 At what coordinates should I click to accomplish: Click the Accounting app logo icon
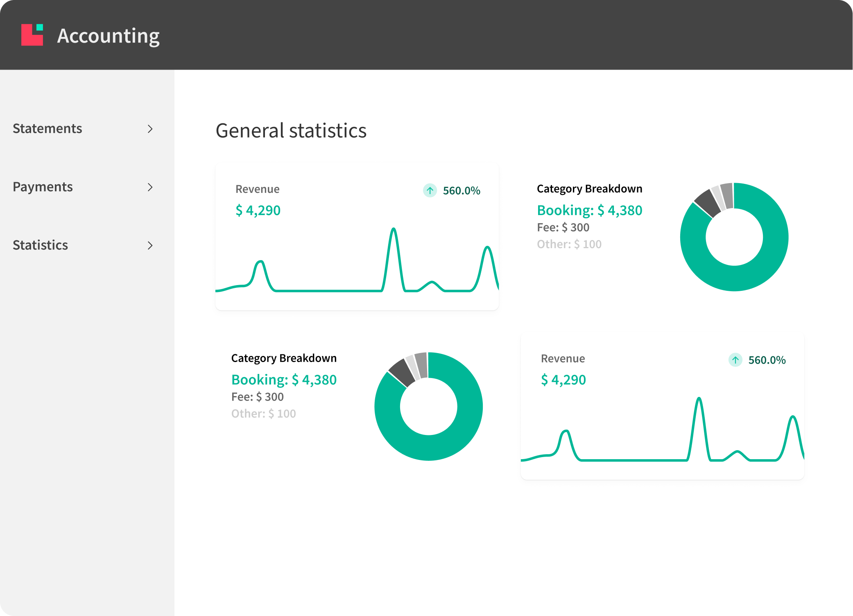tap(32, 35)
